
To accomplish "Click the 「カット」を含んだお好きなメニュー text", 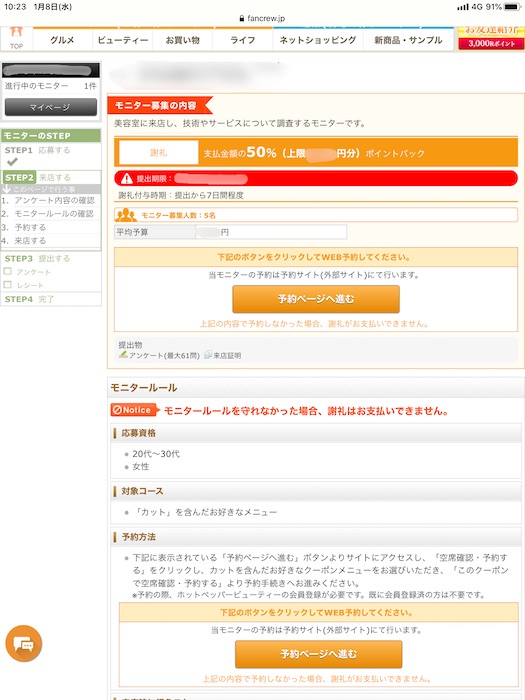I will click(x=205, y=512).
